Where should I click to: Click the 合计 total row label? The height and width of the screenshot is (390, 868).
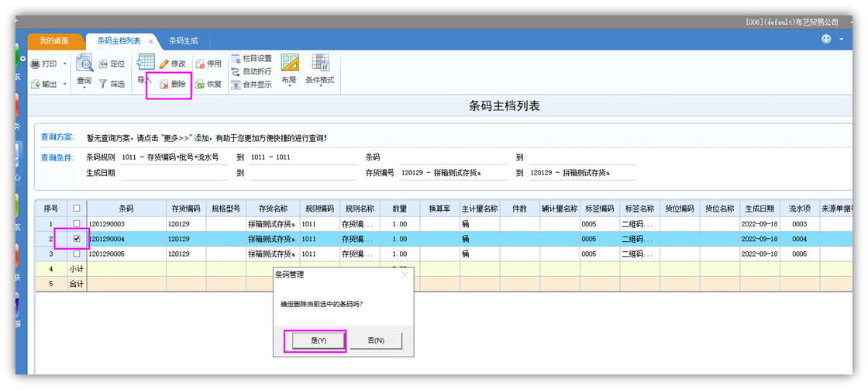pyautogui.click(x=77, y=284)
